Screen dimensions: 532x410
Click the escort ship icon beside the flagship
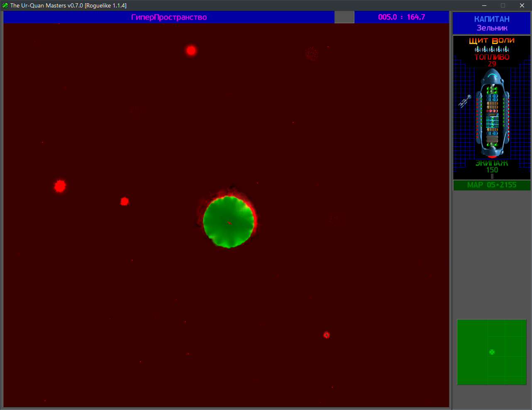[465, 101]
